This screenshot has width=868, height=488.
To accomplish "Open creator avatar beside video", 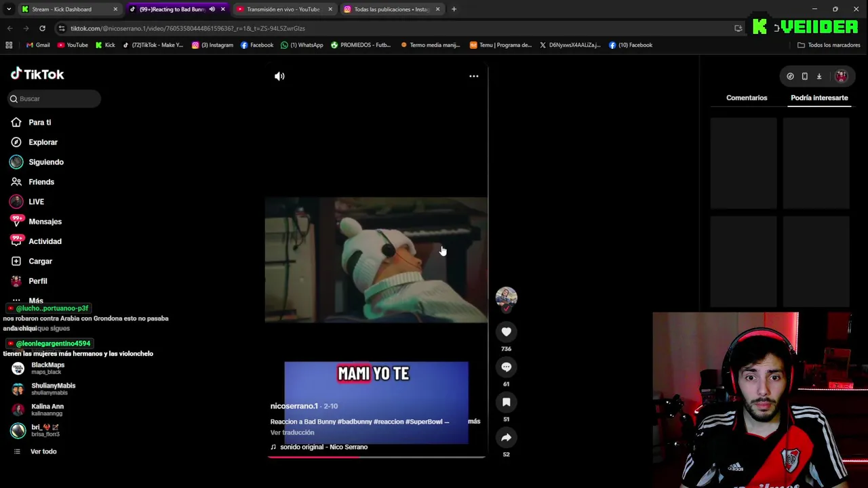I will click(506, 298).
